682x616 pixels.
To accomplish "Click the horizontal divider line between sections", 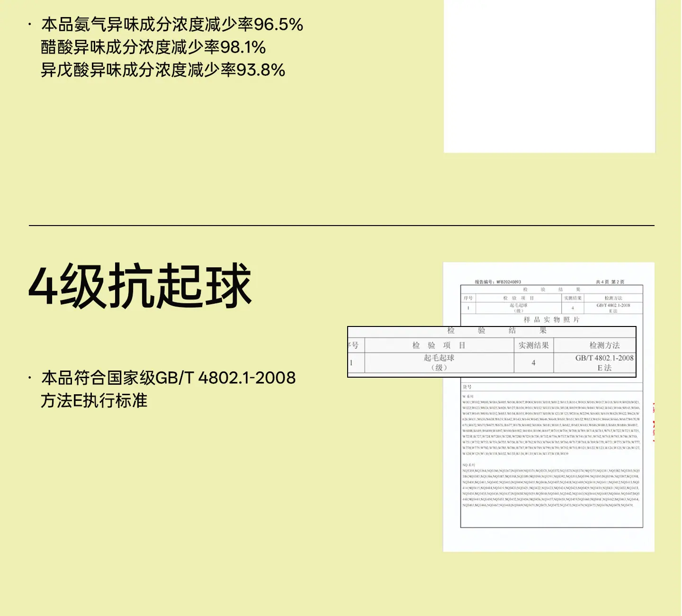I will coord(341,226).
